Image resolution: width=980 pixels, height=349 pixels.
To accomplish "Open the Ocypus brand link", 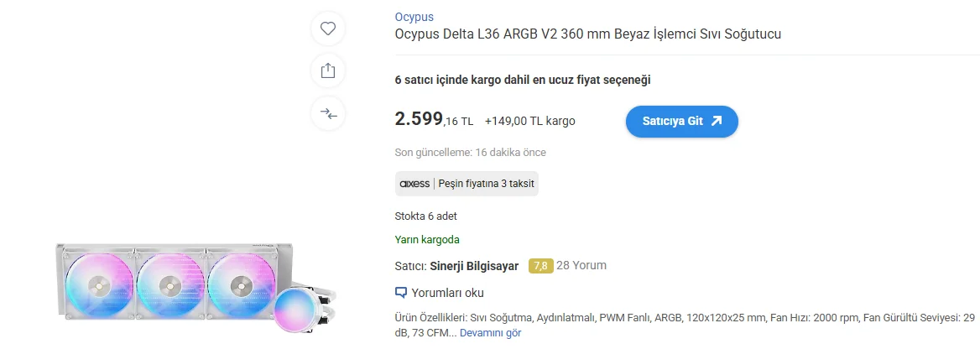I will click(414, 17).
